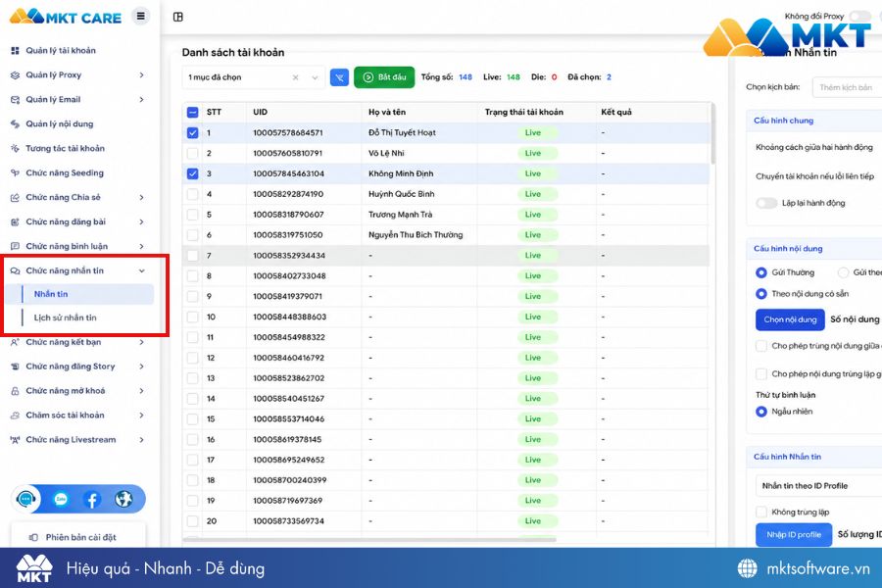This screenshot has width=882, height=588.
Task: Toggle the Lặp lại hành động switch
Action: pyautogui.click(x=766, y=203)
